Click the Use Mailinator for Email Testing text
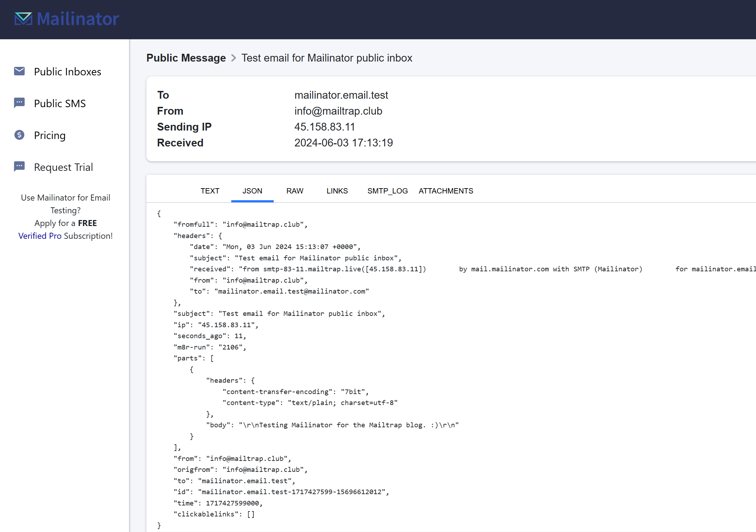The width and height of the screenshot is (756, 532). tap(65, 204)
